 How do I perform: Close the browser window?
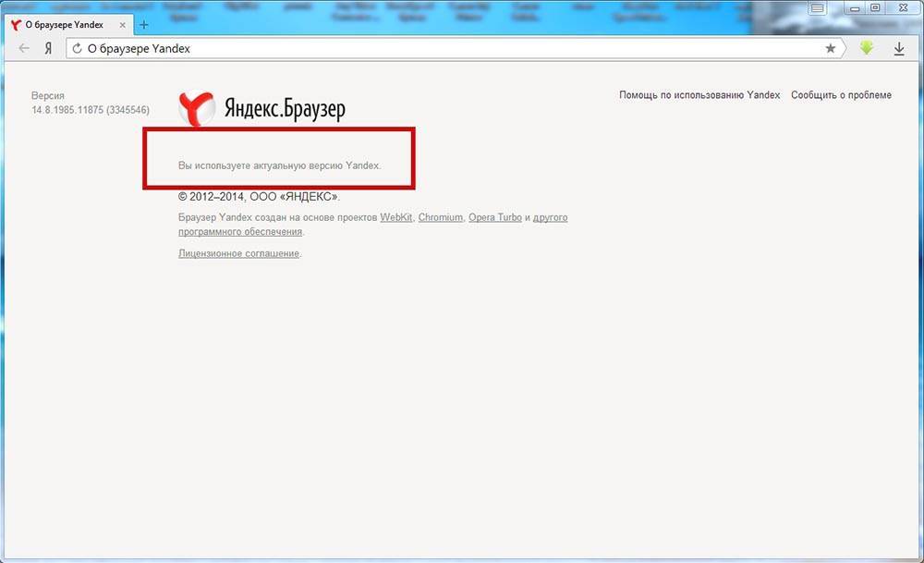tap(903, 8)
